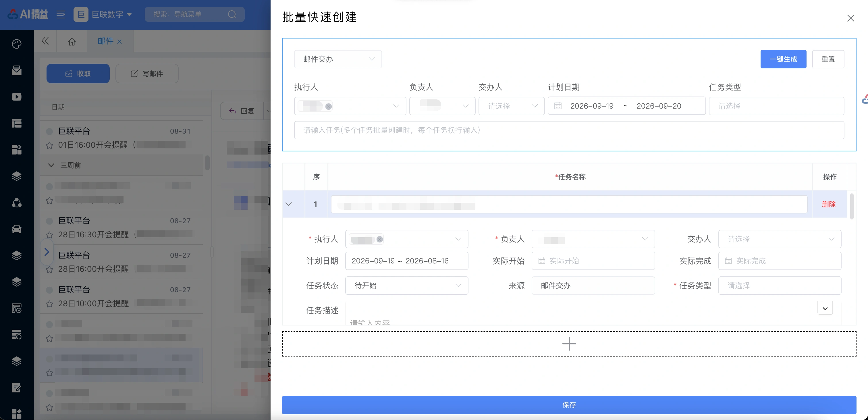Collapse the 三周前 mail group

[x=51, y=165]
